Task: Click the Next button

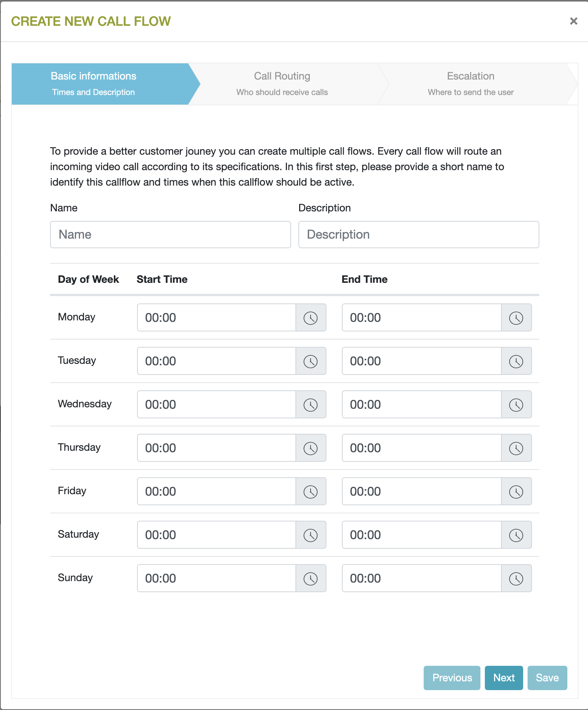Action: pyautogui.click(x=504, y=678)
